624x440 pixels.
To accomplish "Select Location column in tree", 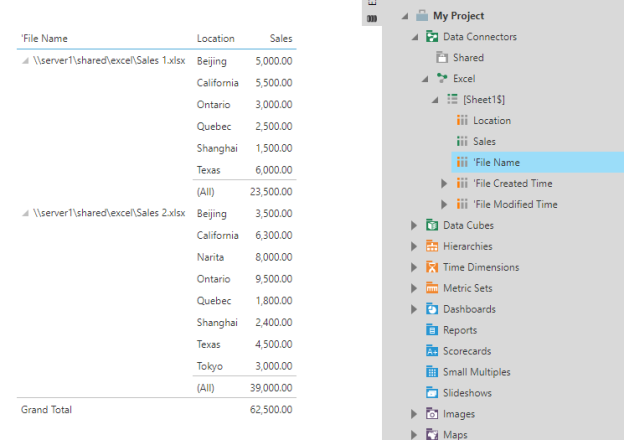I will point(491,121).
